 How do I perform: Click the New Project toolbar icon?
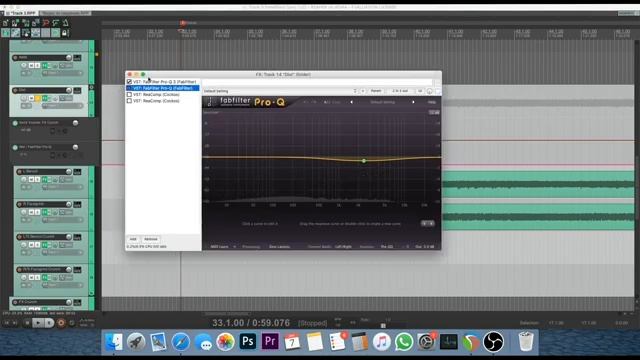(6, 23)
